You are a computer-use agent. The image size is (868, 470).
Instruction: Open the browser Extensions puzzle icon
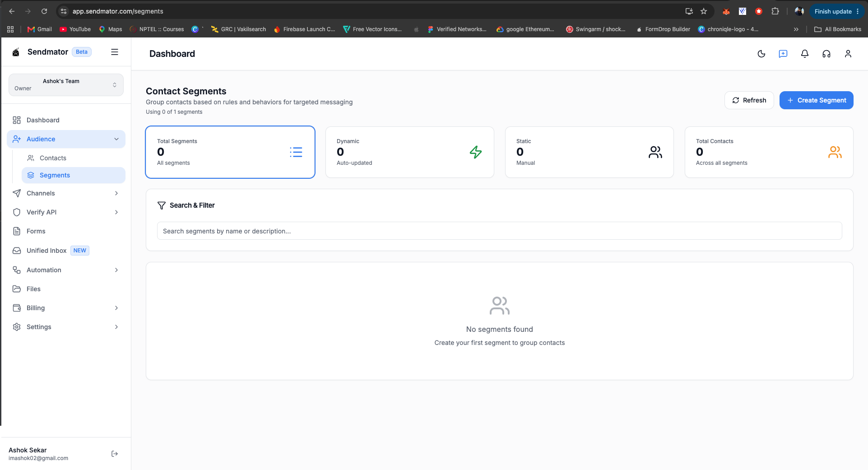click(775, 11)
